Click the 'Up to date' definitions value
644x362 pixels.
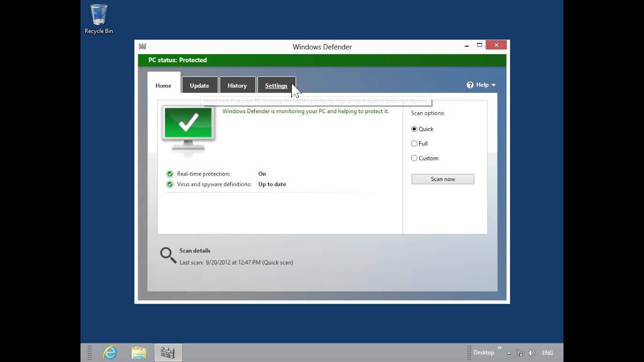coord(272,185)
